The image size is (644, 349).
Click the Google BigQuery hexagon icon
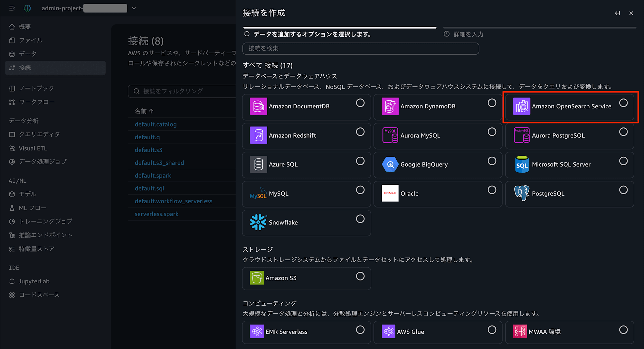[x=390, y=164]
